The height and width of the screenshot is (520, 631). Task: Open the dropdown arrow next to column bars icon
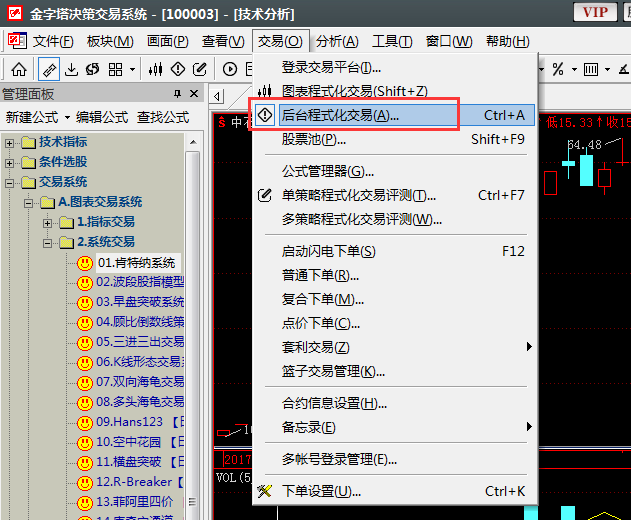[x=608, y=70]
